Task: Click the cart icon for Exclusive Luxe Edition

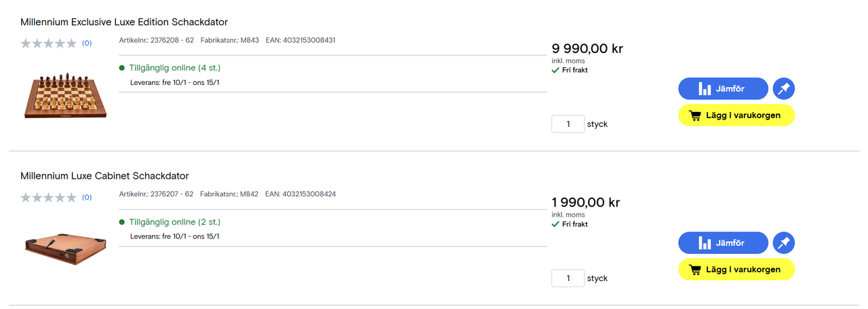Action: tap(695, 115)
